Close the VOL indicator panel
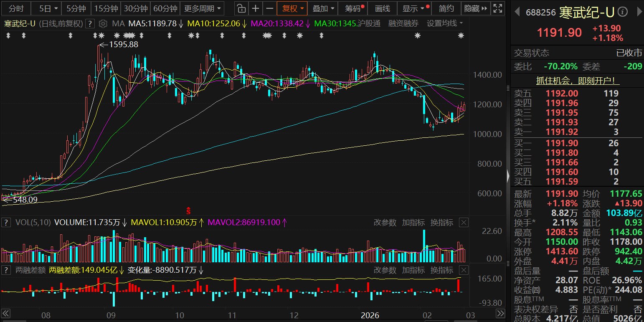 point(464,223)
